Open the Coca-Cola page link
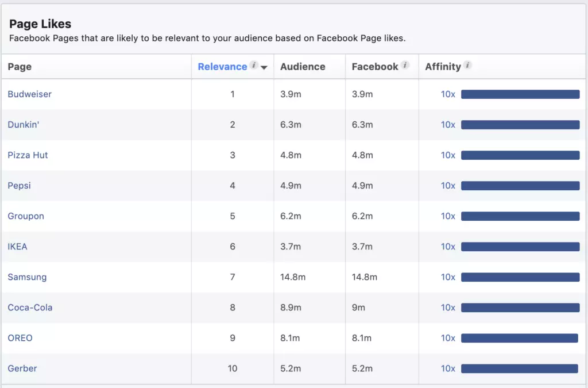Image resolution: width=588 pixels, height=388 pixels. pos(30,308)
